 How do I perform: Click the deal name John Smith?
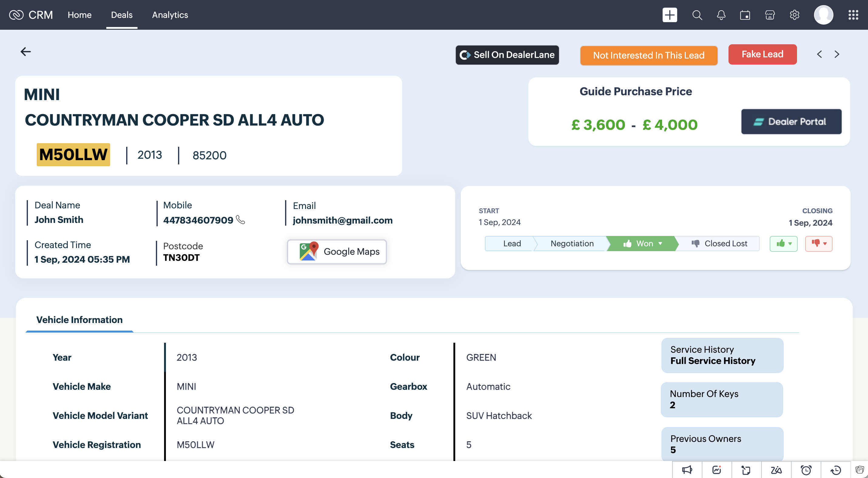coord(59,220)
